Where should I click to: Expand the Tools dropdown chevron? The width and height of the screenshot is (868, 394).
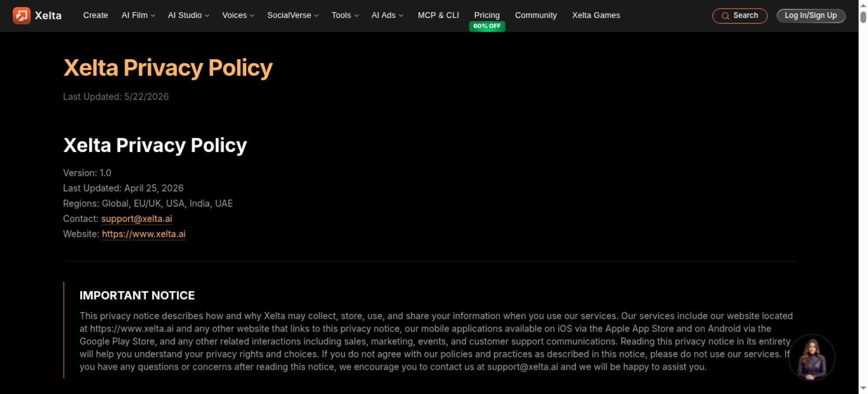coord(356,16)
